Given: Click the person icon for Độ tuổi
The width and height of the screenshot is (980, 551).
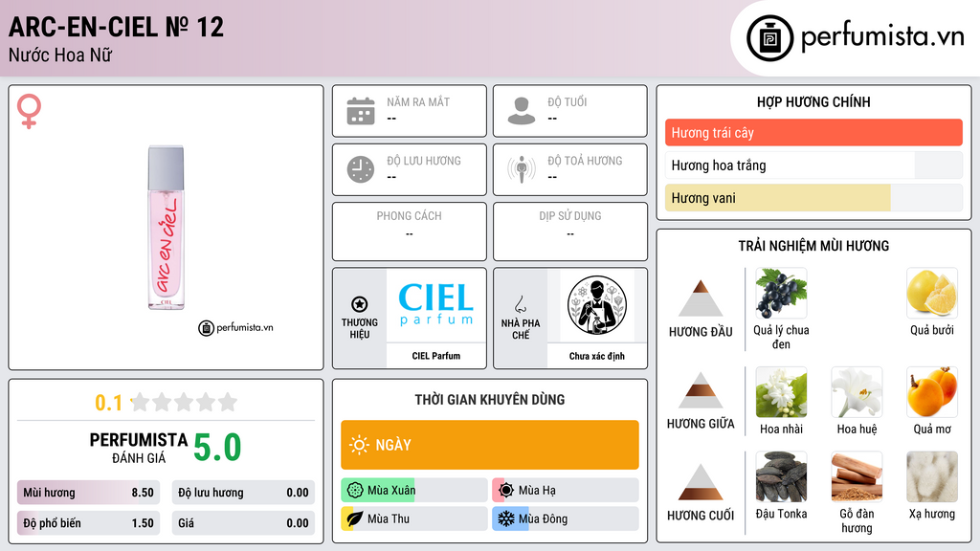Looking at the screenshot, I should 522,111.
